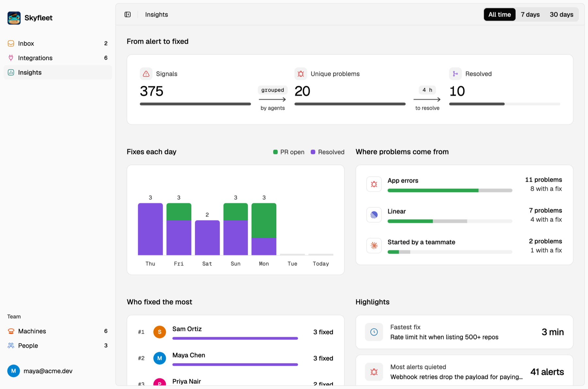Click the Insights chart icon in sidebar
588x389 pixels.
pos(11,72)
